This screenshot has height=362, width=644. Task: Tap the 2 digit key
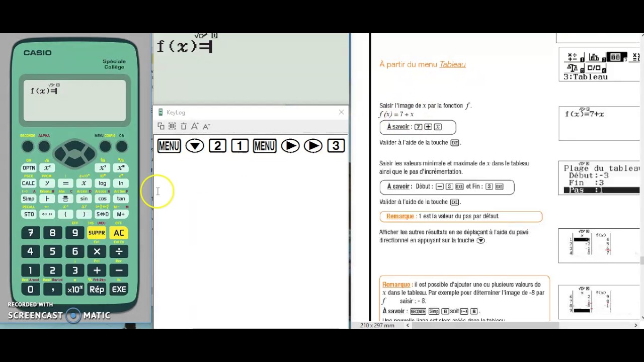point(52,270)
